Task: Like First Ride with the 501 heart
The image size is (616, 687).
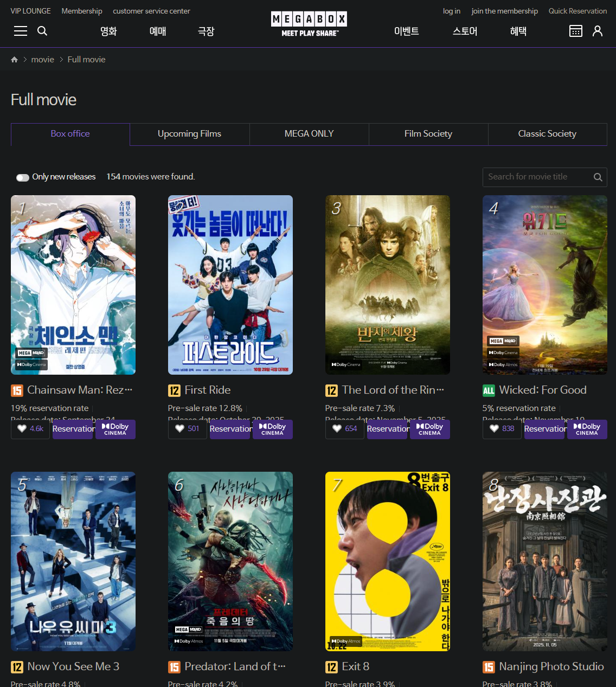Action: pyautogui.click(x=188, y=429)
